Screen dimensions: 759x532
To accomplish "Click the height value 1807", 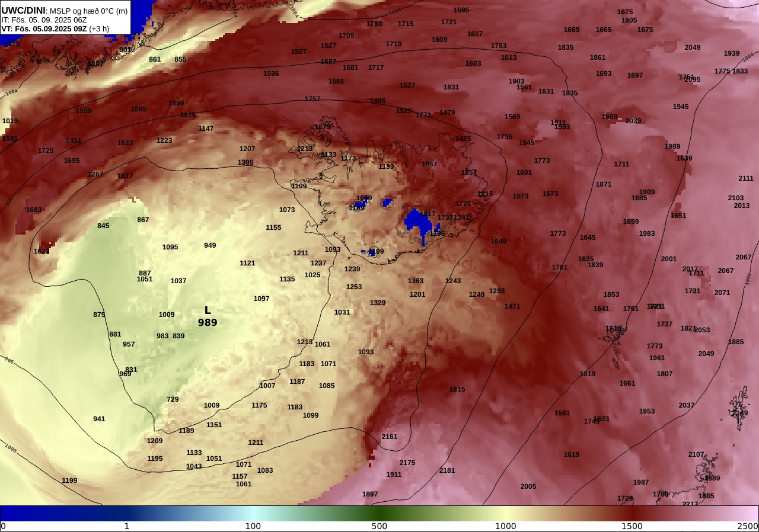I will (665, 374).
